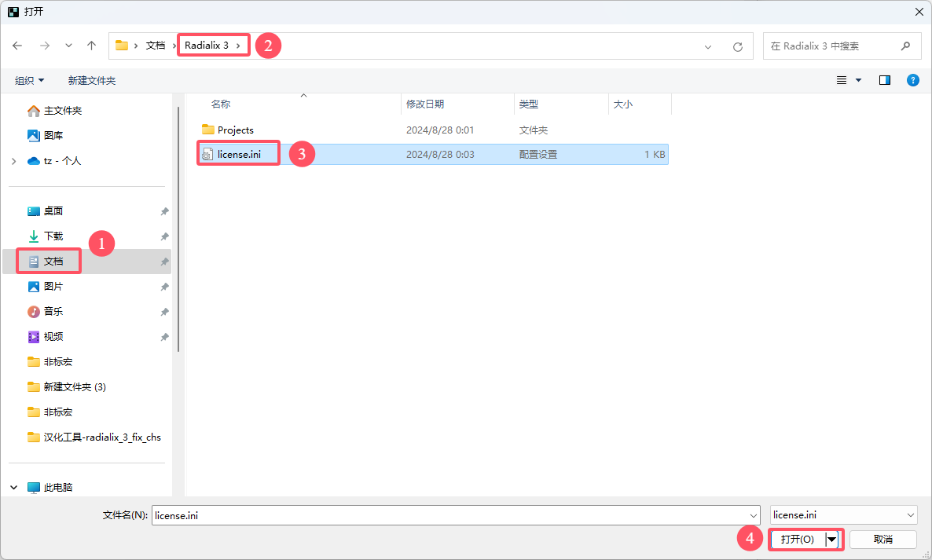Sort by the 修改日期 column header
This screenshot has width=932, height=560.
coord(425,104)
